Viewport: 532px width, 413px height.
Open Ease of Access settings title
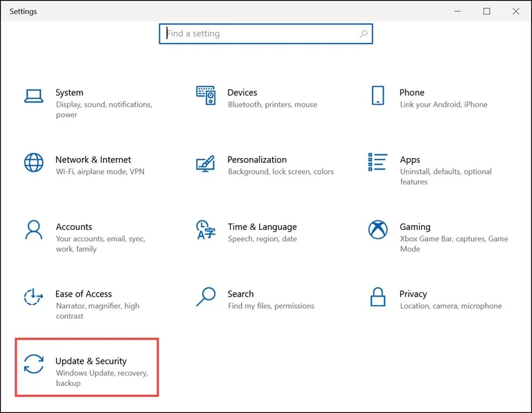coord(83,294)
